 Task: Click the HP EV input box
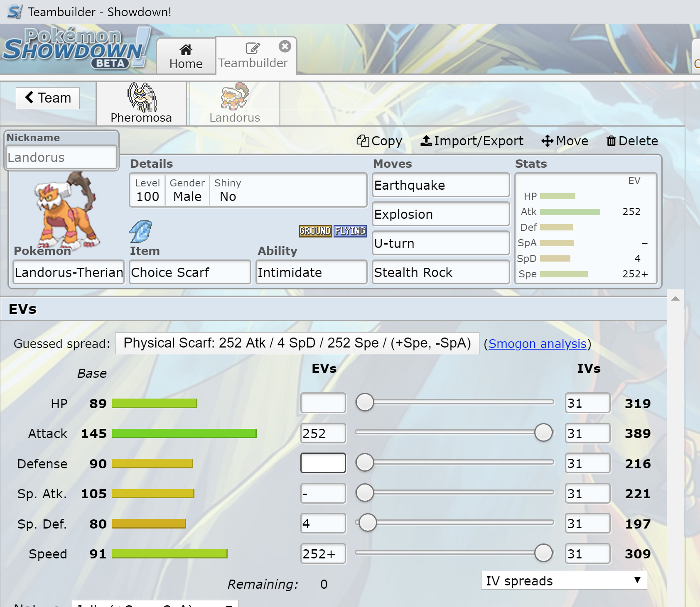323,403
